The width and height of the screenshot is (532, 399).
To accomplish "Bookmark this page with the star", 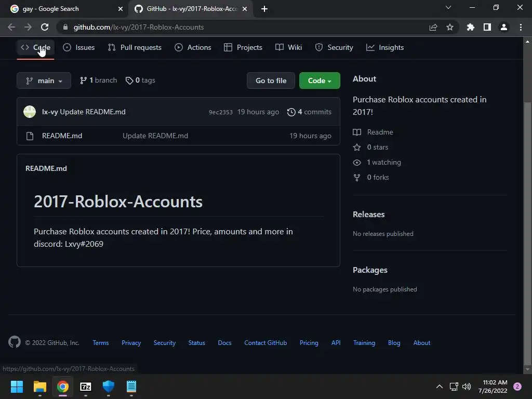I will click(x=450, y=27).
